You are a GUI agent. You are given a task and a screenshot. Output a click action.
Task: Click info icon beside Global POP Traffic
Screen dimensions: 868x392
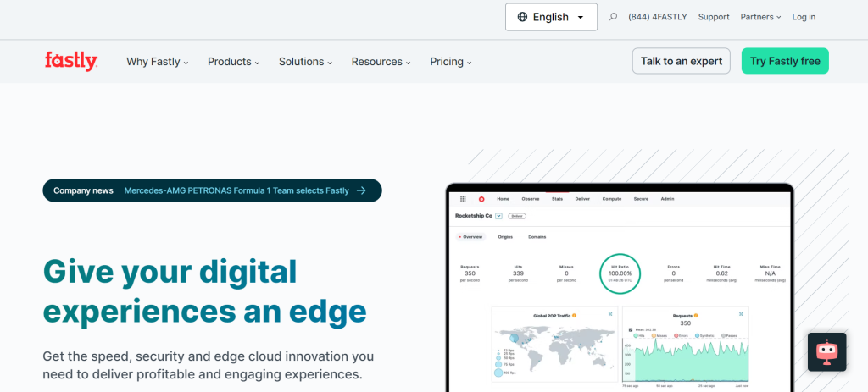(x=574, y=315)
